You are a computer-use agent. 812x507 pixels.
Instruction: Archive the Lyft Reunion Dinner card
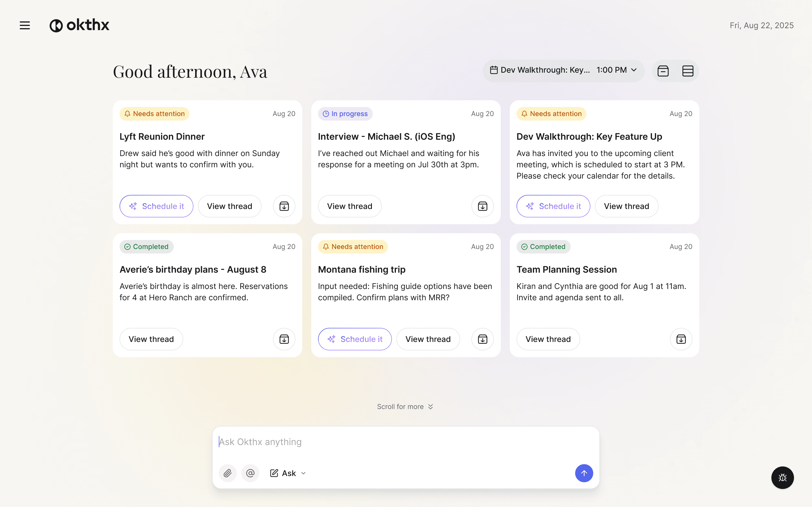284,206
